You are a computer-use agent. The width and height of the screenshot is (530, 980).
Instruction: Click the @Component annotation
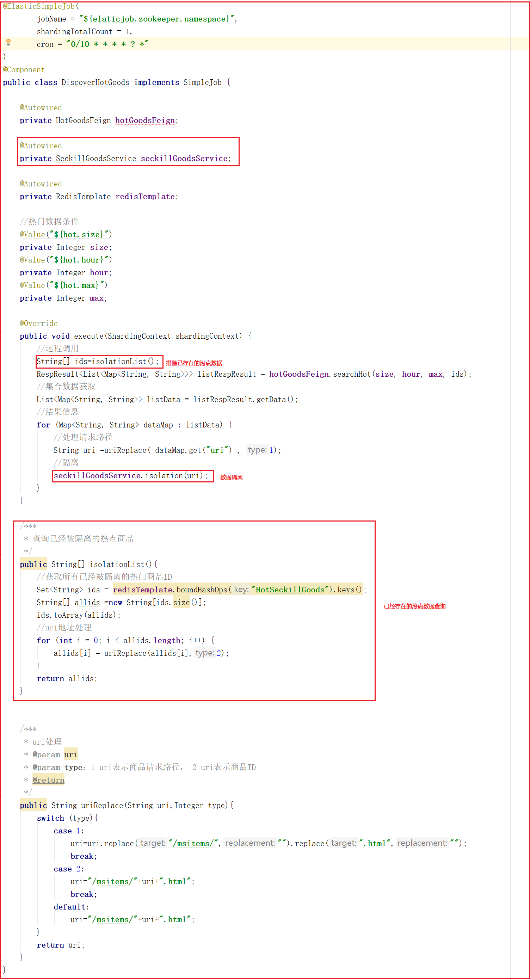24,70
